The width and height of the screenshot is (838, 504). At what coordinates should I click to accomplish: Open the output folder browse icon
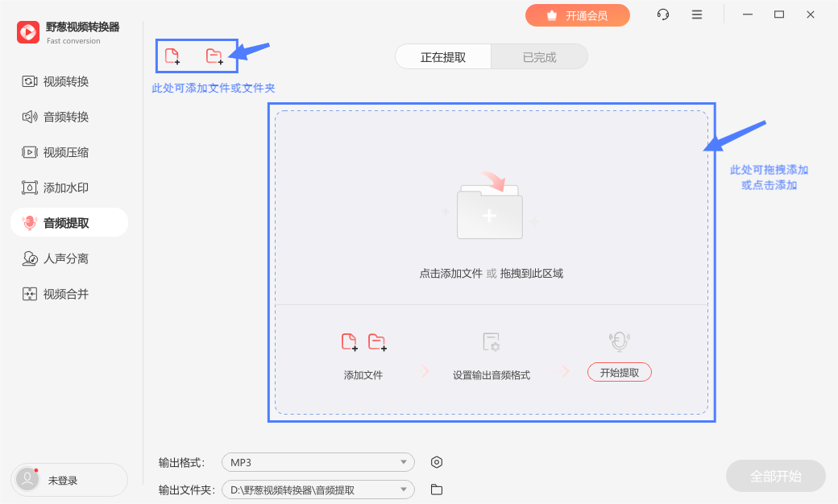pyautogui.click(x=437, y=490)
